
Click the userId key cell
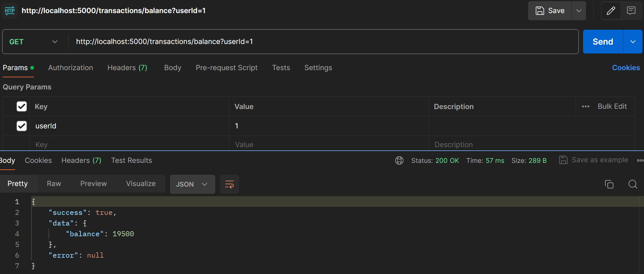click(x=129, y=126)
